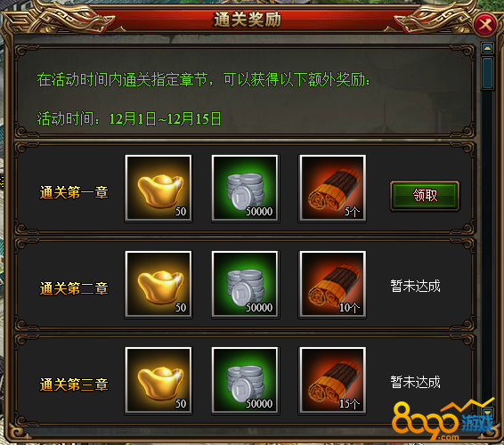Claim reward with the green 领取 button
Image resolution: width=504 pixels, height=445 pixels.
coord(425,195)
